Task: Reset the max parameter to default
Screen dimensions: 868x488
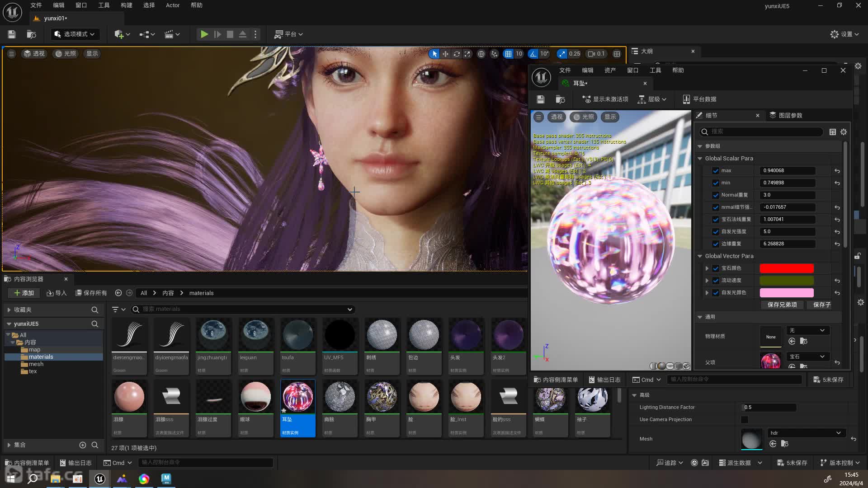Action: click(x=837, y=171)
